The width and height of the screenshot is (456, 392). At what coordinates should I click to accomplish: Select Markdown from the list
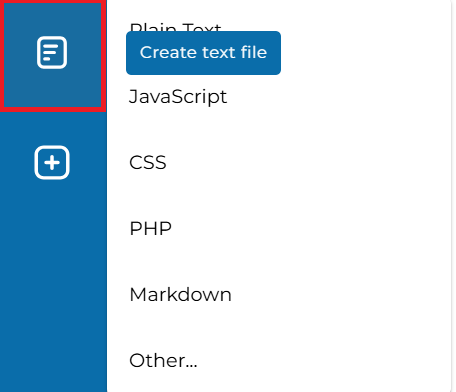click(x=180, y=295)
